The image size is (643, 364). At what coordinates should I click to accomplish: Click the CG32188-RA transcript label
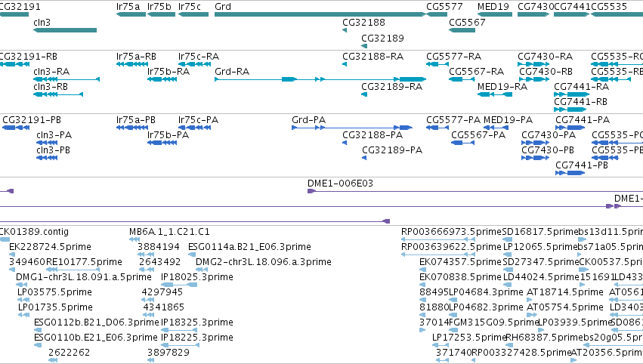click(373, 56)
